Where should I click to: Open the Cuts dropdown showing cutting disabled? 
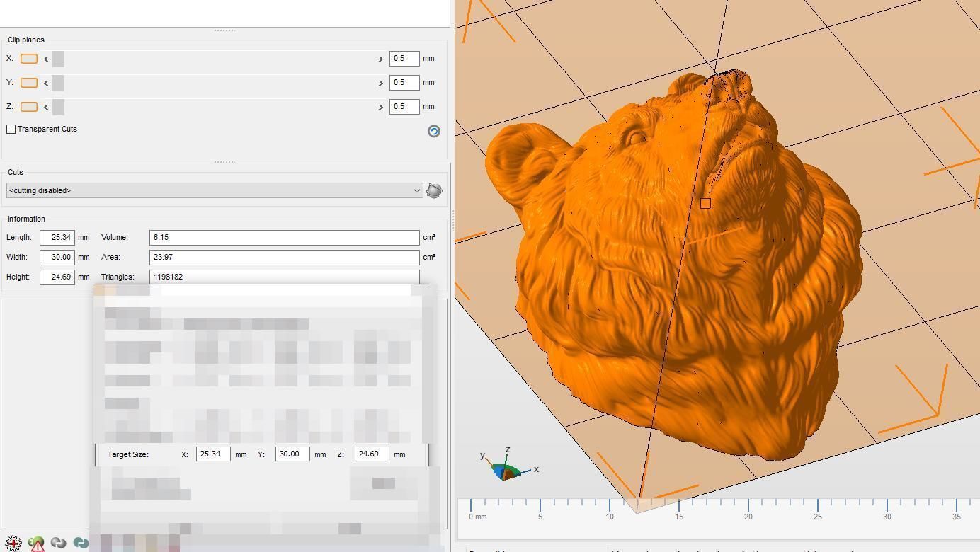click(215, 190)
